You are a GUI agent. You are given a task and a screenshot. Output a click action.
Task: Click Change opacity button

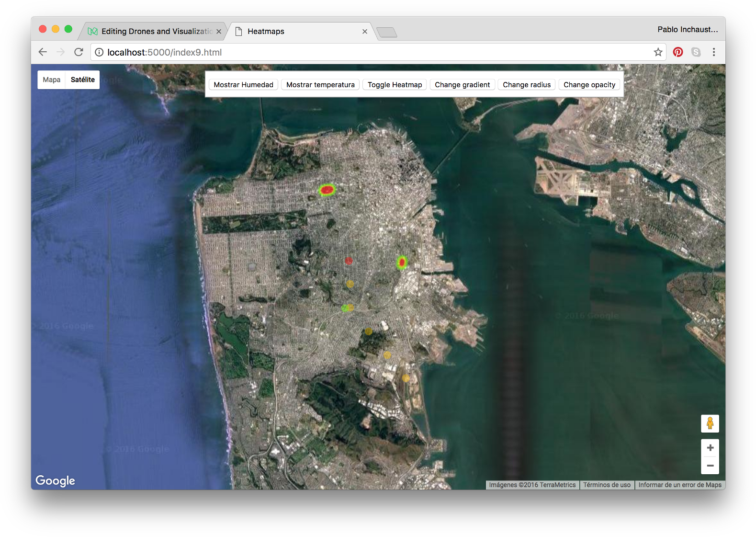point(589,85)
